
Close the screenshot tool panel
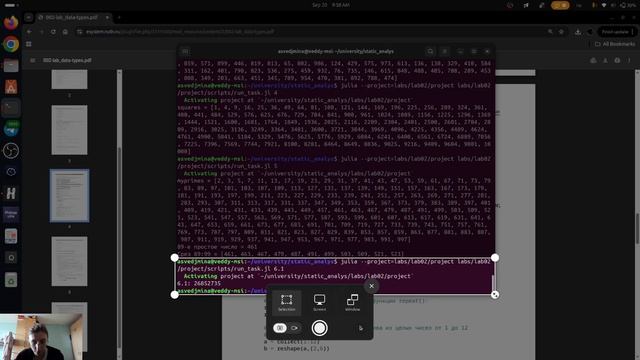371,286
